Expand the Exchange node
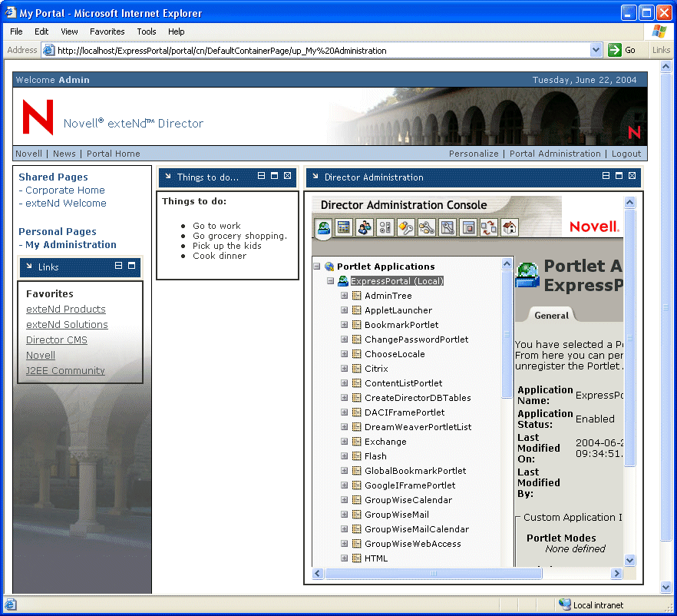This screenshot has width=677, height=616. 344,442
